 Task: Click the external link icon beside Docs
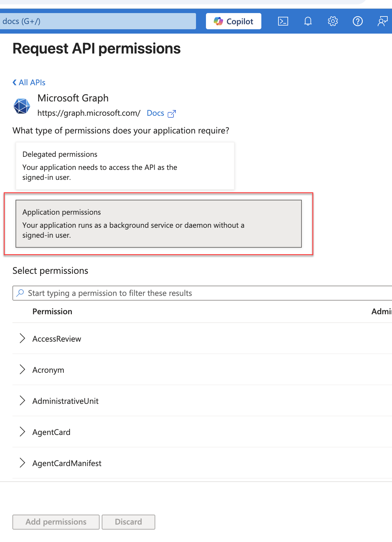172,114
